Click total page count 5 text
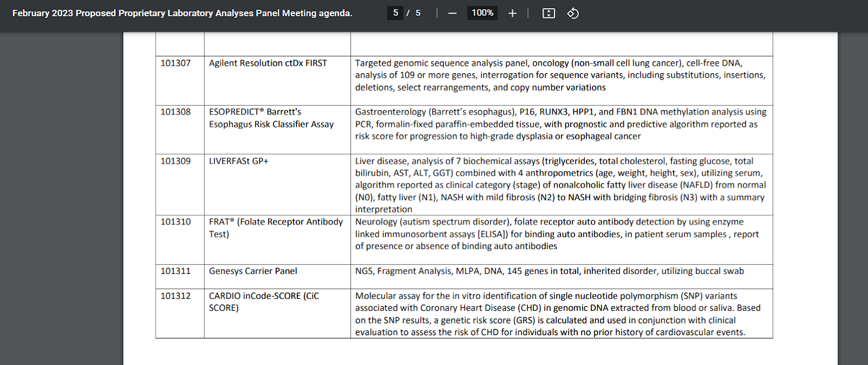Image resolution: width=868 pixels, height=365 pixels. click(418, 13)
